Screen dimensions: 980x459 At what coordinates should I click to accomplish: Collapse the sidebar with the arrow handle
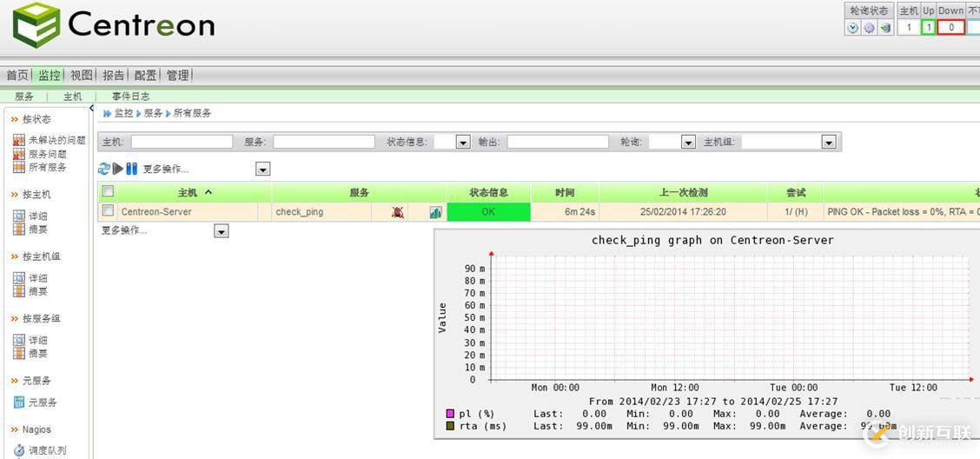(x=91, y=108)
